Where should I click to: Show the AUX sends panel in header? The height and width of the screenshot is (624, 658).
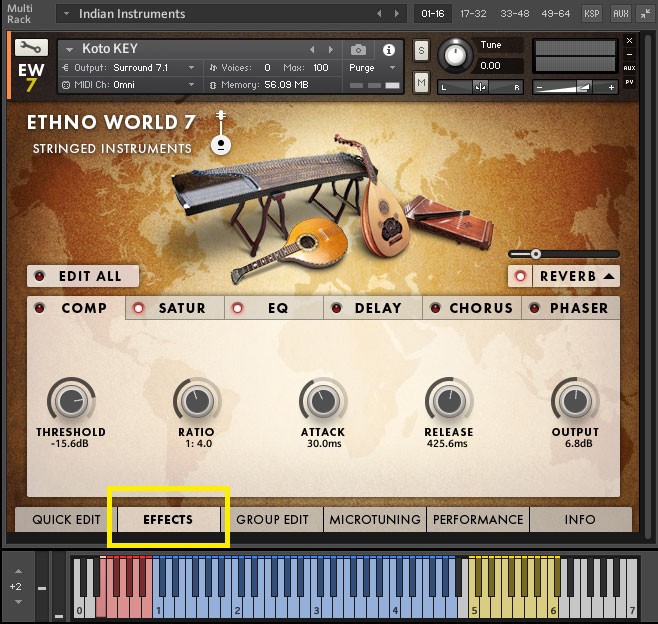pos(621,14)
